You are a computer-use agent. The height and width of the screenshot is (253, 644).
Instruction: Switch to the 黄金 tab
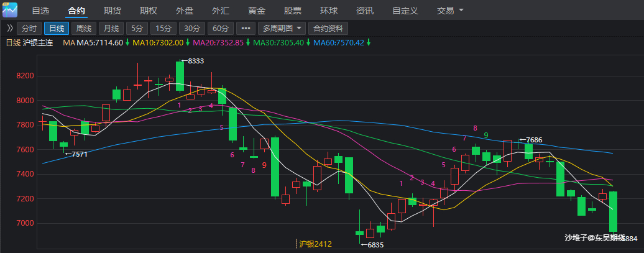pos(257,11)
